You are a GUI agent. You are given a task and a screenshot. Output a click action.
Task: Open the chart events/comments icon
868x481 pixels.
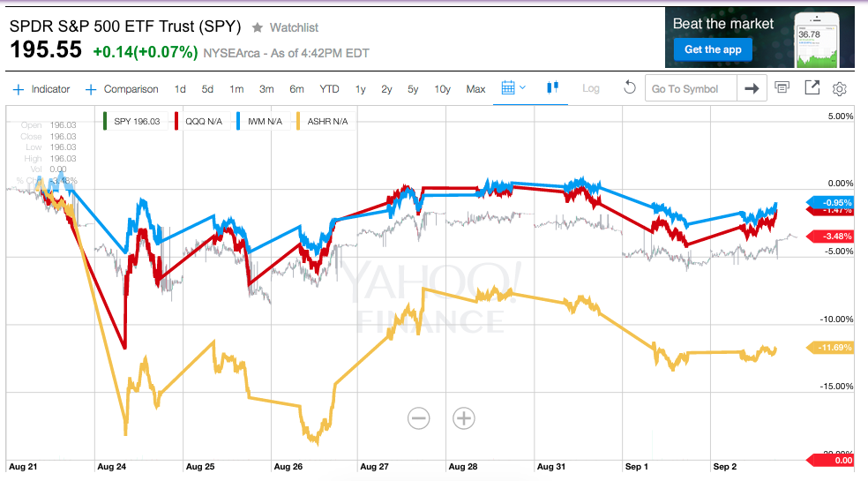782,87
